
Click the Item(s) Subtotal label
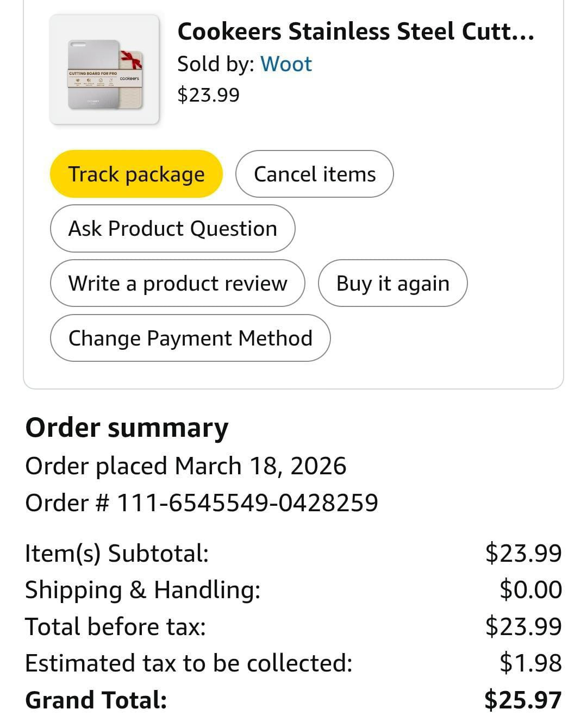[x=117, y=553]
